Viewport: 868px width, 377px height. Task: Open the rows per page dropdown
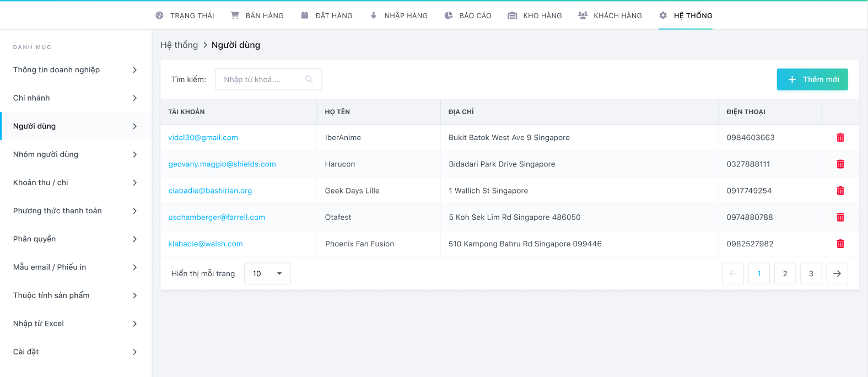(x=267, y=273)
